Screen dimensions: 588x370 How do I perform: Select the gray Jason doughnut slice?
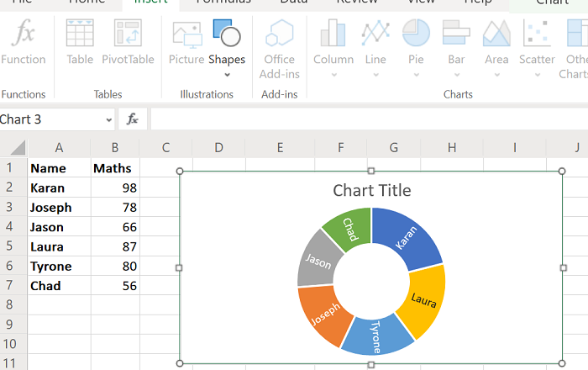[x=318, y=261]
